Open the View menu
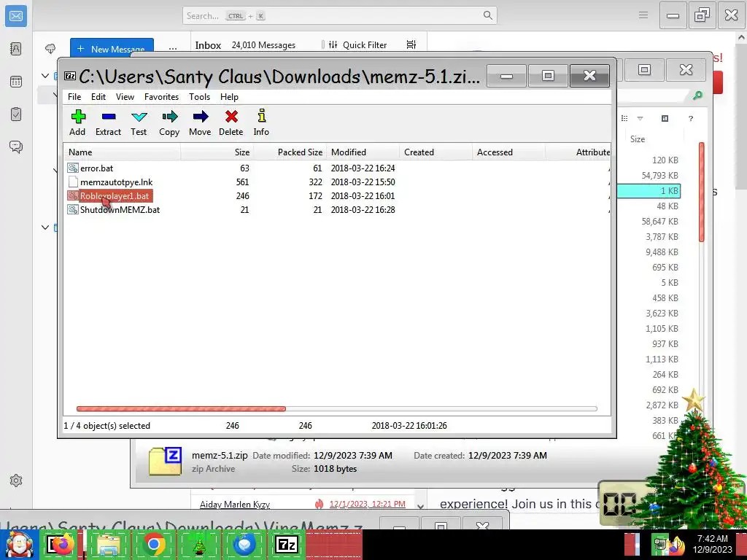Screen dimensions: 747x560 [x=125, y=97]
